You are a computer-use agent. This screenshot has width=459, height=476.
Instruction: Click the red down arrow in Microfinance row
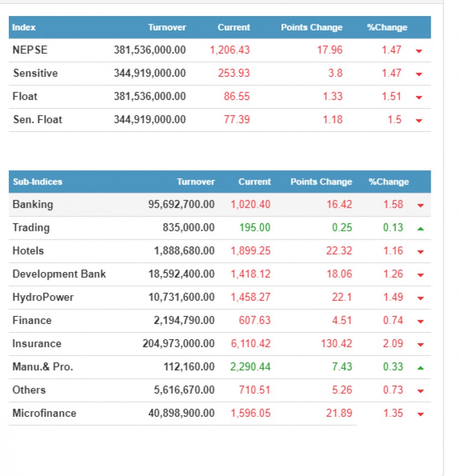tap(420, 414)
